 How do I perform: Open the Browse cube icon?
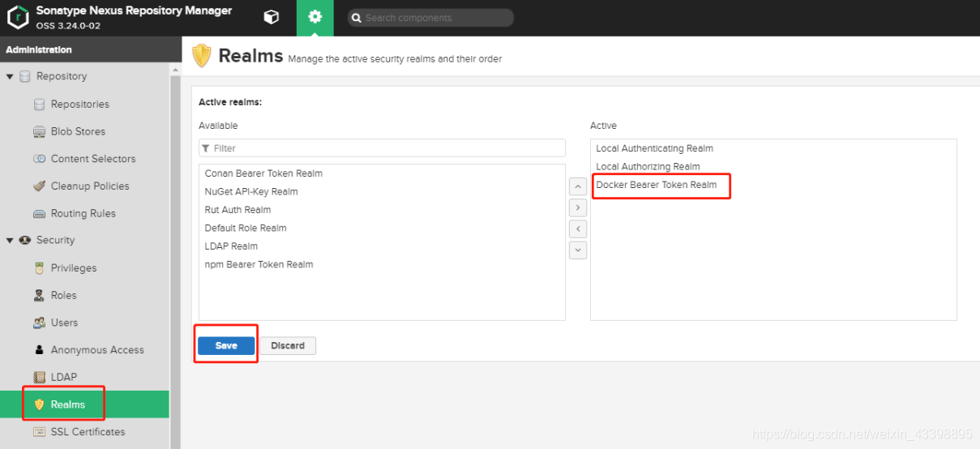coord(272,17)
